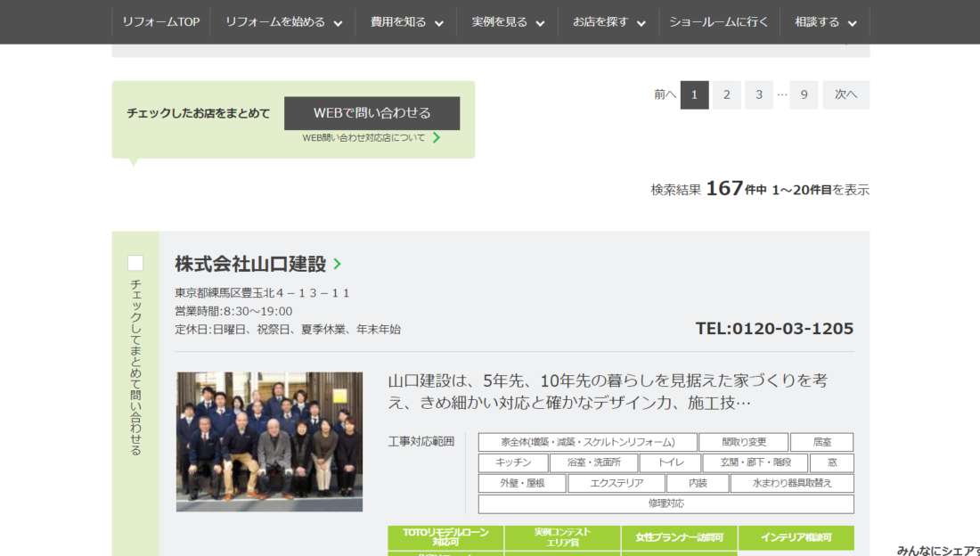Select the キッチン work category tag
The height and width of the screenshot is (556, 980).
click(x=513, y=463)
